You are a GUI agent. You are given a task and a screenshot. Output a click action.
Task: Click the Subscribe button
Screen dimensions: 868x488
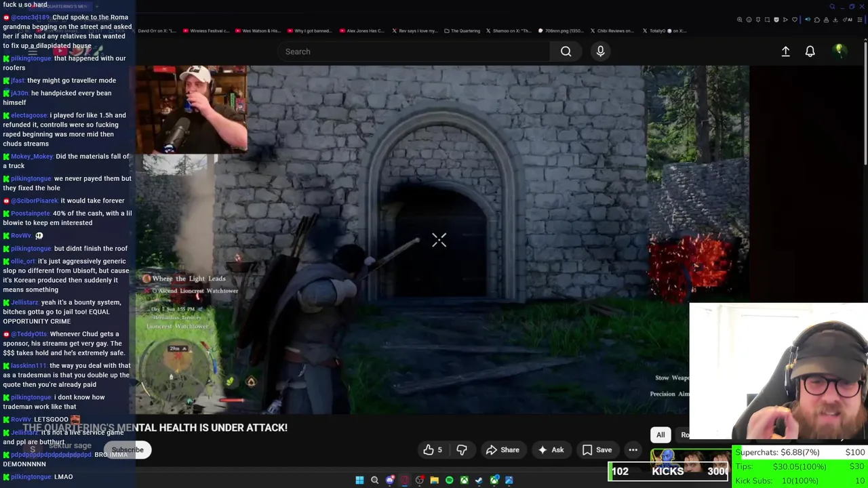coord(127,450)
